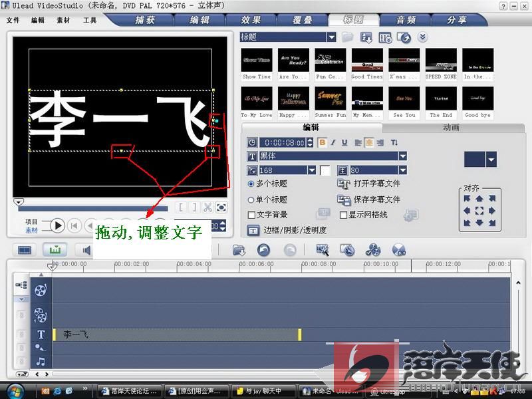Select the The End title preset

tap(441, 102)
